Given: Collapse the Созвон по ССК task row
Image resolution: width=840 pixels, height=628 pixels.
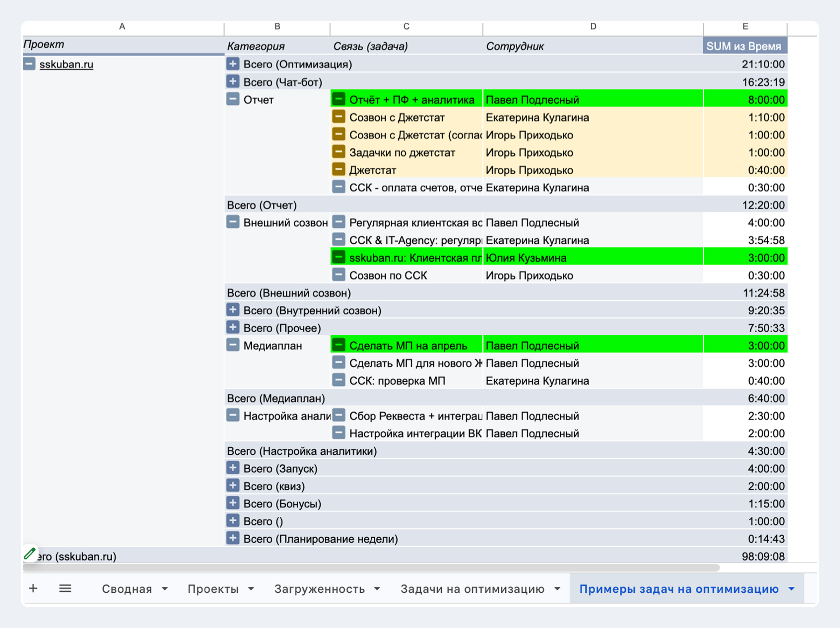Looking at the screenshot, I should (338, 275).
